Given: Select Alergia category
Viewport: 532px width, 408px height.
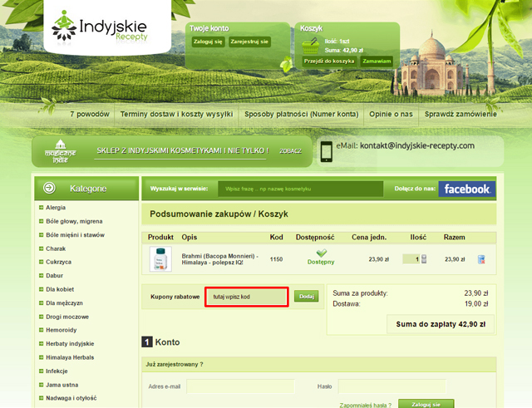Looking at the screenshot, I should [x=56, y=208].
